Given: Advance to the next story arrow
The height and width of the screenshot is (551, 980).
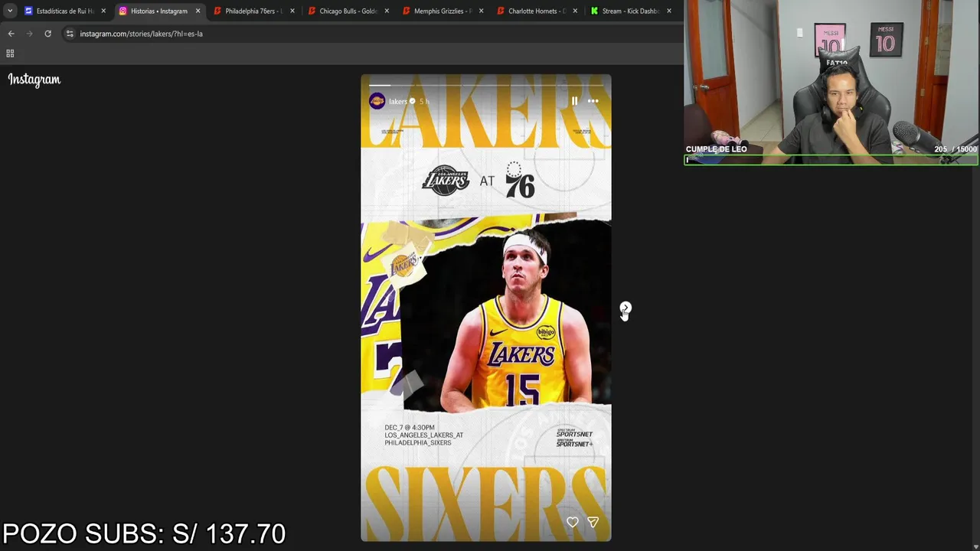Looking at the screenshot, I should [626, 308].
